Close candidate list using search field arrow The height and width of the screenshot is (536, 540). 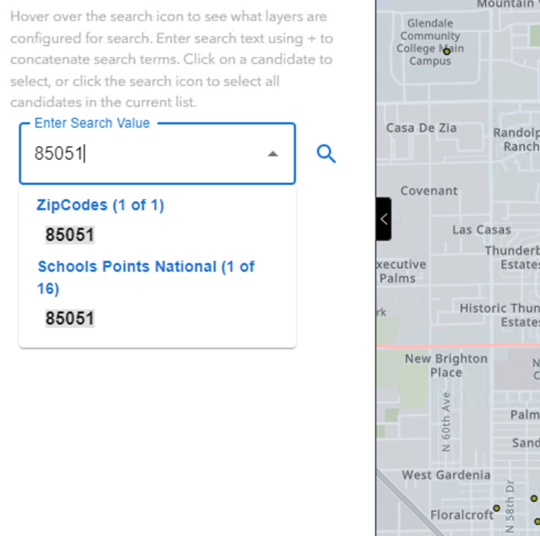[273, 154]
